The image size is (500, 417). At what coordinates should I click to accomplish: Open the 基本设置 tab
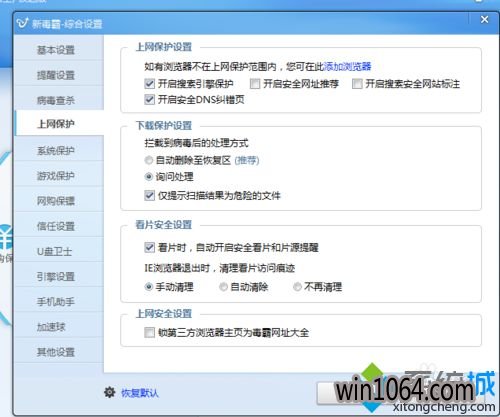59,50
